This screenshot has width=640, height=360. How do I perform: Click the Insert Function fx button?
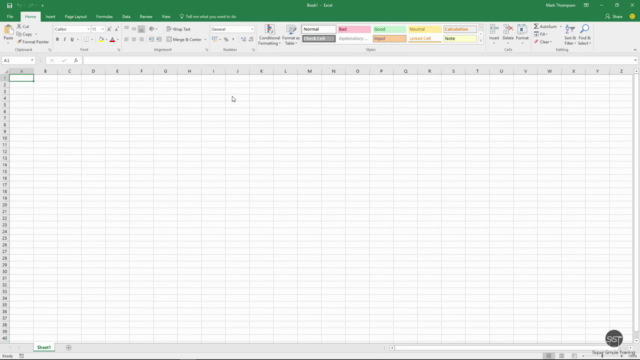76,60
